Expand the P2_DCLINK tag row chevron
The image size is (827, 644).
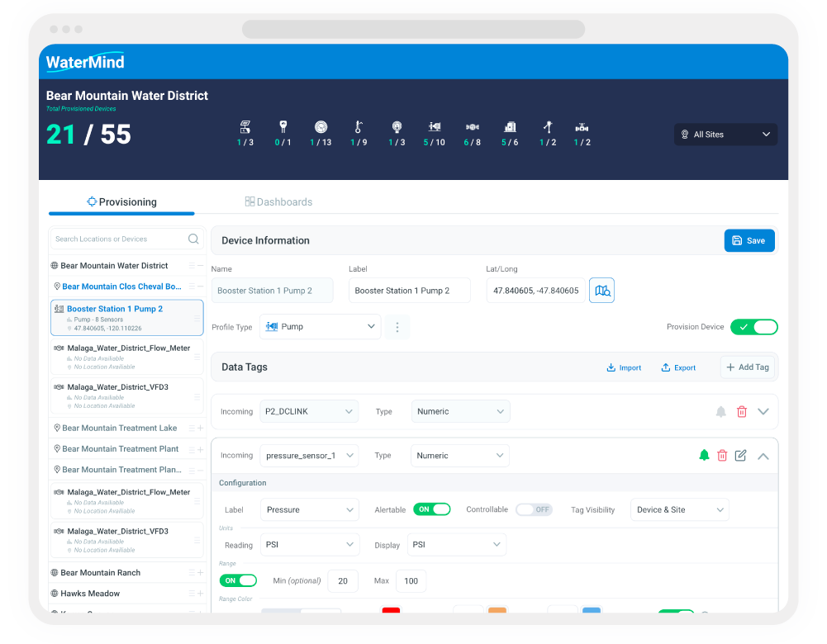(763, 412)
